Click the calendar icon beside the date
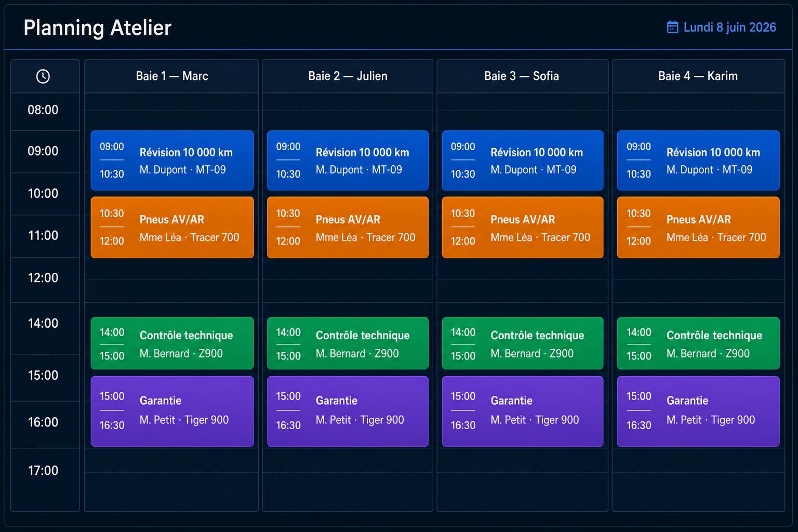This screenshot has height=532, width=798. click(672, 27)
